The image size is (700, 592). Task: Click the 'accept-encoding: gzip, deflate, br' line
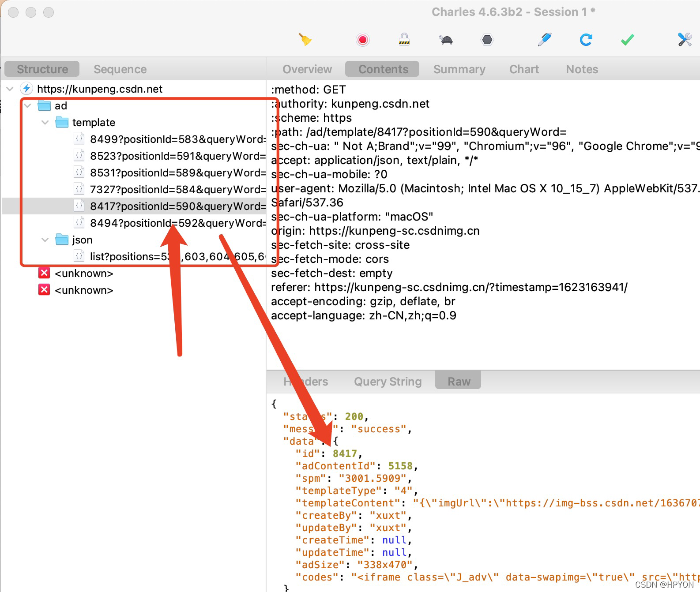[x=363, y=301]
